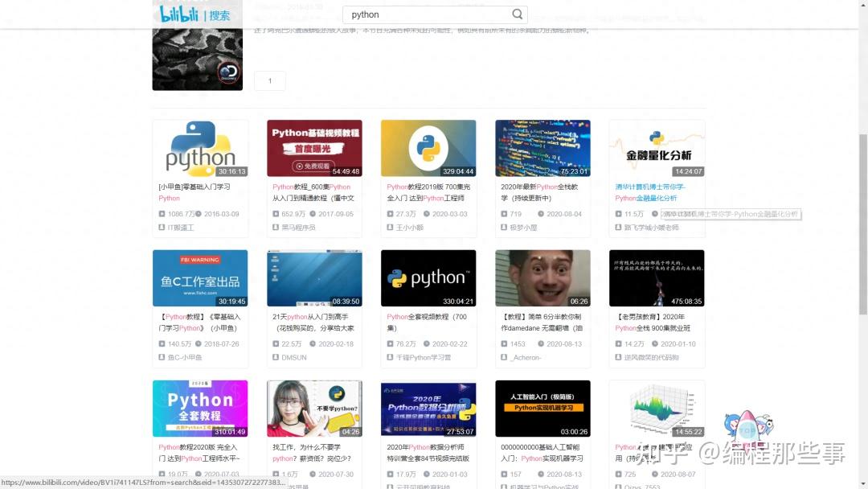The width and height of the screenshot is (868, 489).
Task: Click the page 1 pagination button
Action: 270,81
